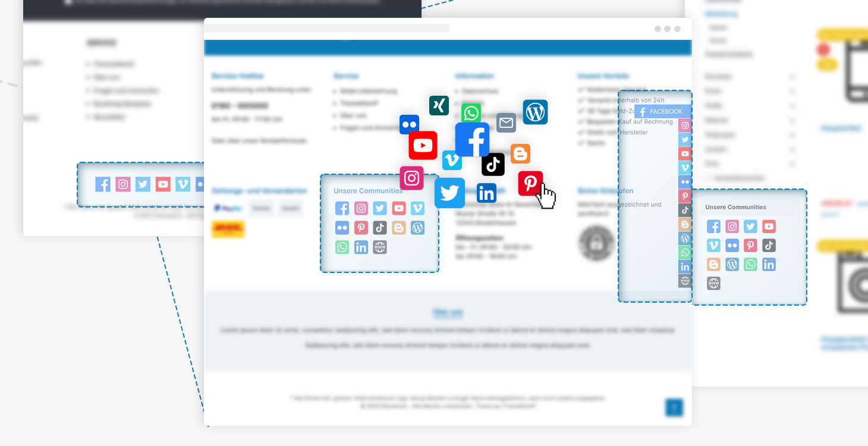The width and height of the screenshot is (868, 446).
Task: Select the PayPal payment logo
Action: pyautogui.click(x=228, y=208)
